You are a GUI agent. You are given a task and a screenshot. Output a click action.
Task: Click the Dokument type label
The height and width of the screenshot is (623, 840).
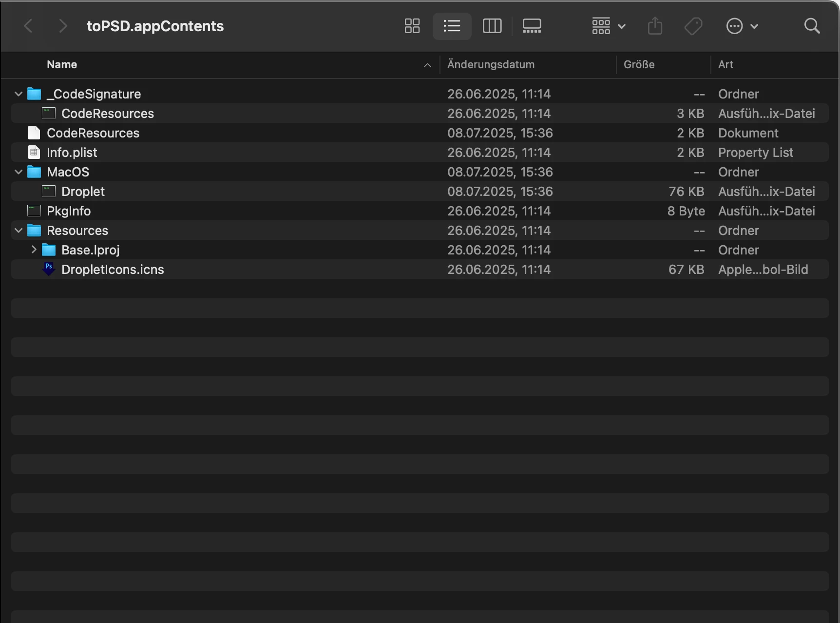click(x=748, y=133)
